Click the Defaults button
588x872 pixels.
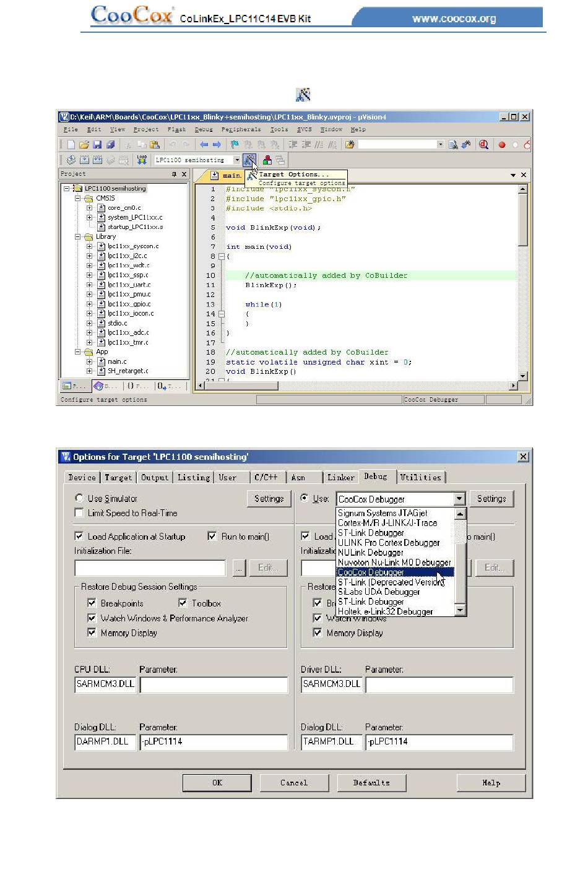point(371,783)
